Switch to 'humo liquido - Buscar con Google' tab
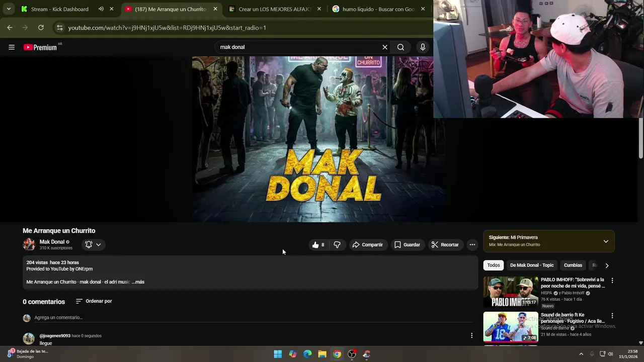644x362 pixels. click(x=378, y=9)
